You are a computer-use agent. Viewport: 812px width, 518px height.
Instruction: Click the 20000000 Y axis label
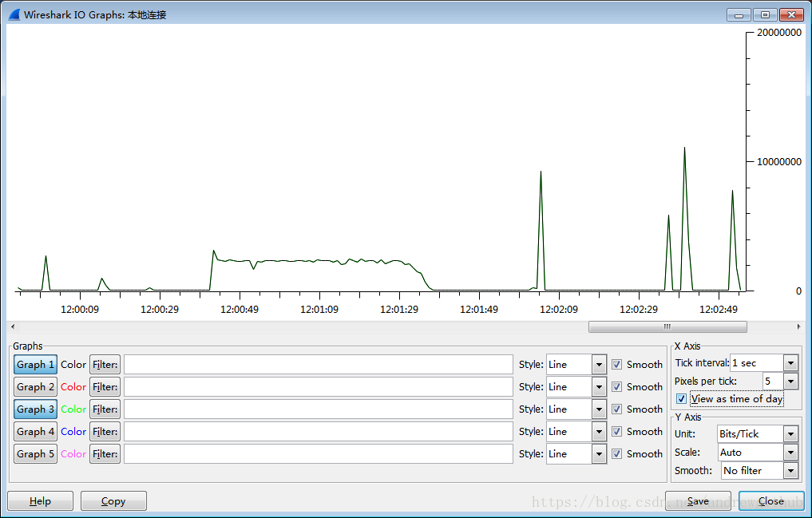(778, 32)
